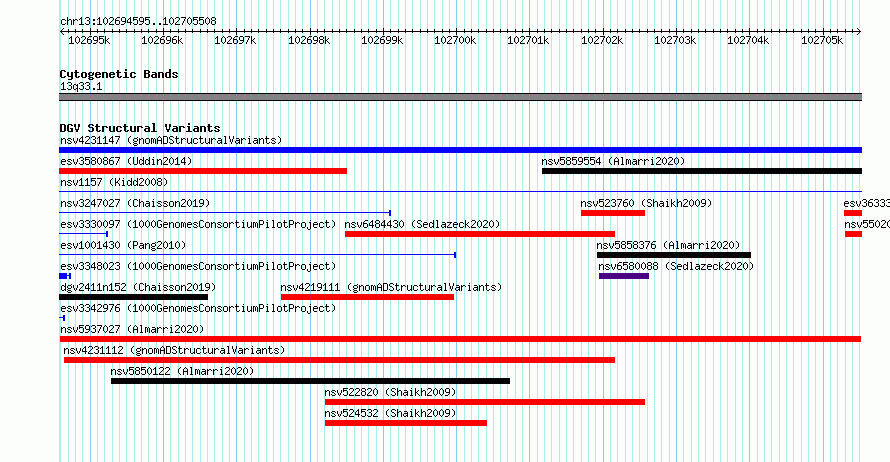890x462 pixels.
Task: Open esv3342976 1000GenomesConsortiumPilotProject label
Action: click(x=198, y=308)
